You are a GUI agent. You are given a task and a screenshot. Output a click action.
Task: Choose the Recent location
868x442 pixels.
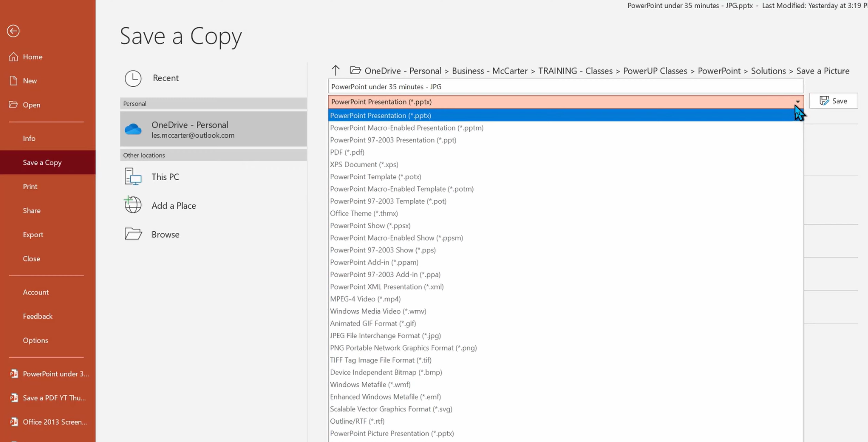(x=213, y=78)
